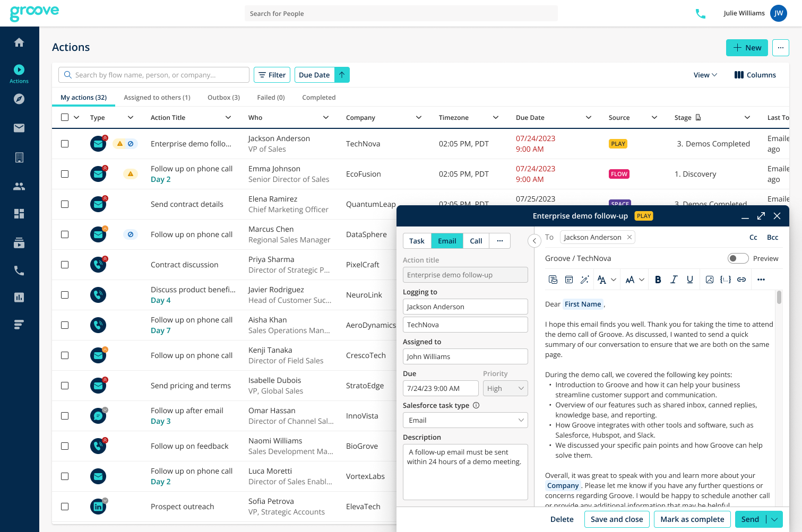Apply italic formatting to the email text
802x532 pixels.
(674, 280)
